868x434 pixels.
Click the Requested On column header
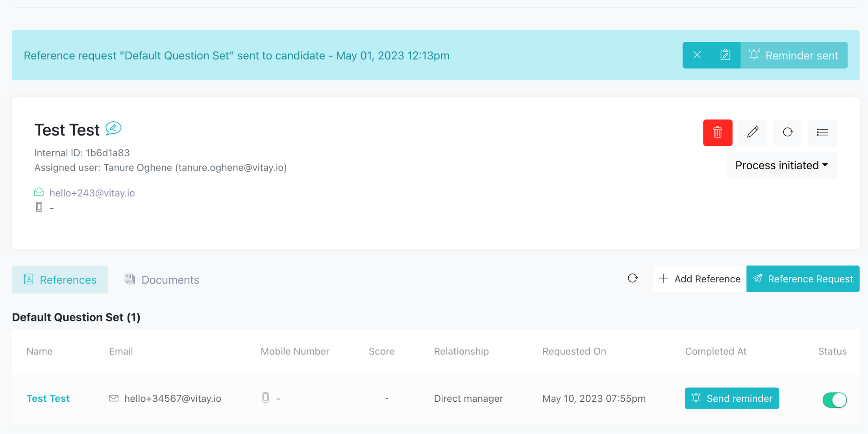pos(574,351)
